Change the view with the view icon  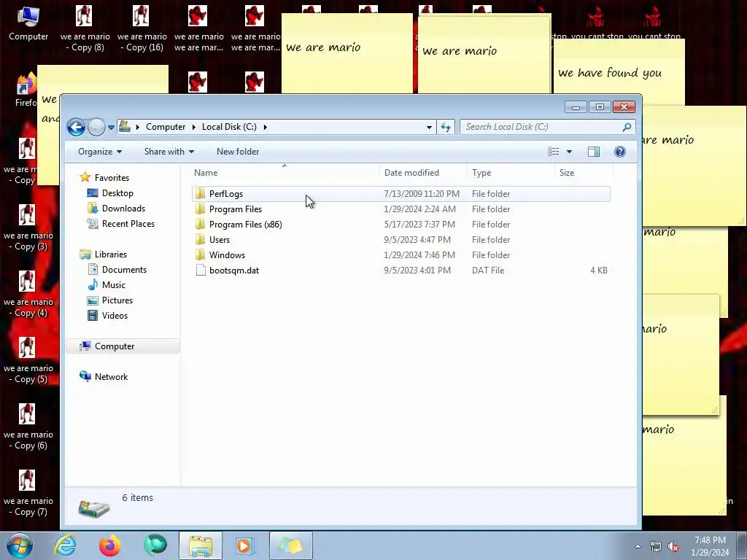tap(553, 152)
